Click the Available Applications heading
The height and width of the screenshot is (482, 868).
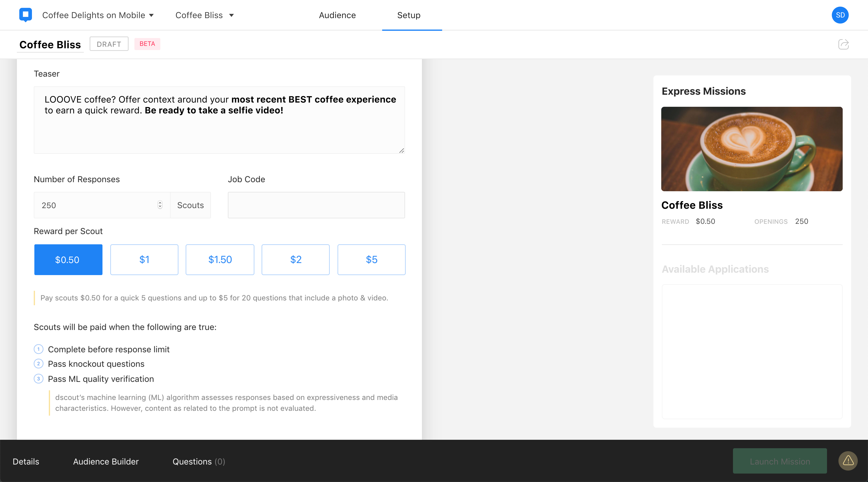pyautogui.click(x=715, y=269)
